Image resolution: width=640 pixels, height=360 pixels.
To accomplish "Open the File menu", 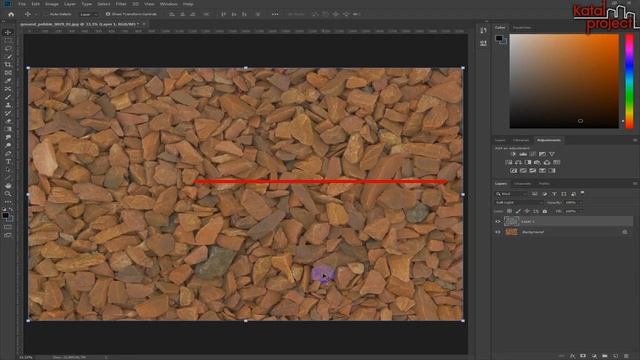I will pyautogui.click(x=22, y=4).
